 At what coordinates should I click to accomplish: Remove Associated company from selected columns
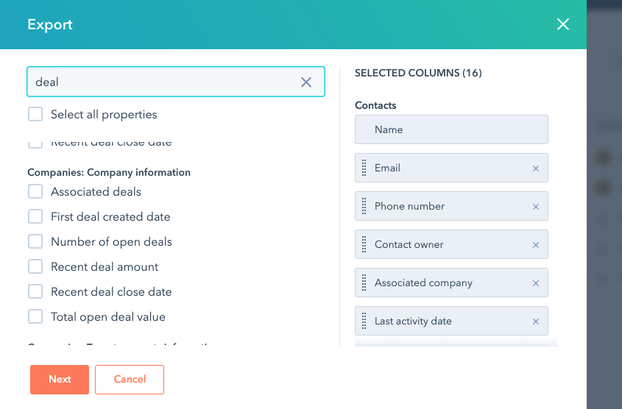tap(536, 283)
